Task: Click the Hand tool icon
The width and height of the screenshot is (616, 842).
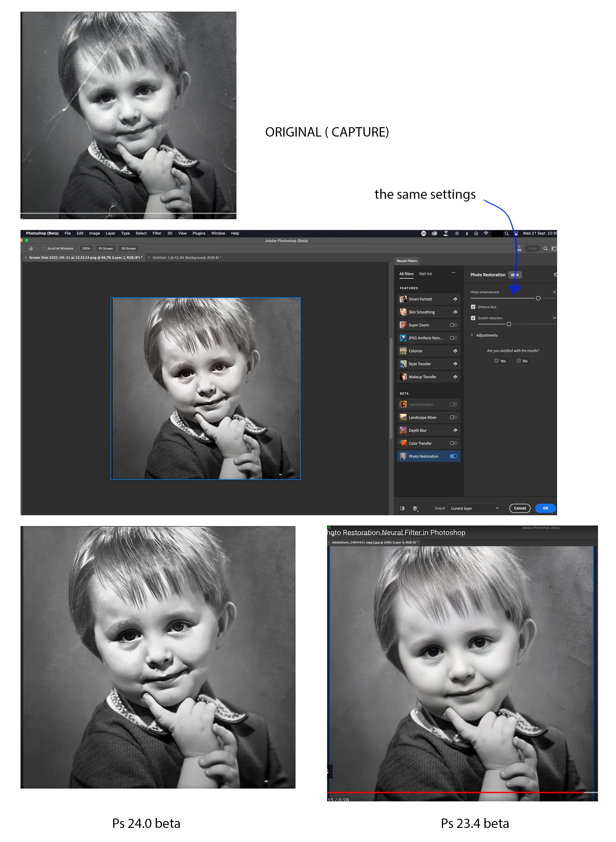Action: click(31, 249)
